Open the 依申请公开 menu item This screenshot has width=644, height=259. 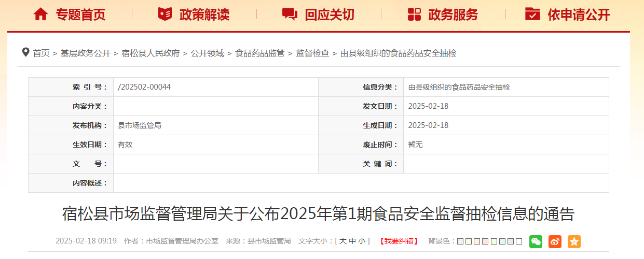point(579,15)
